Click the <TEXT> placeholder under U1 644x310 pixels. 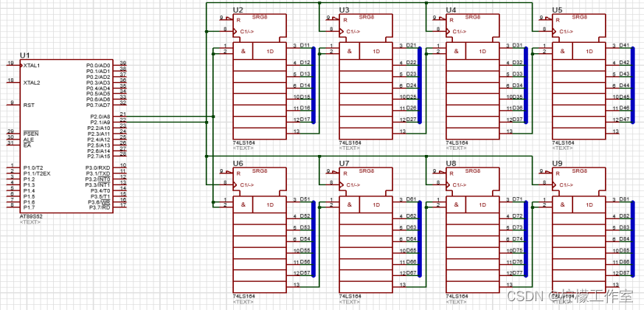tap(30, 222)
